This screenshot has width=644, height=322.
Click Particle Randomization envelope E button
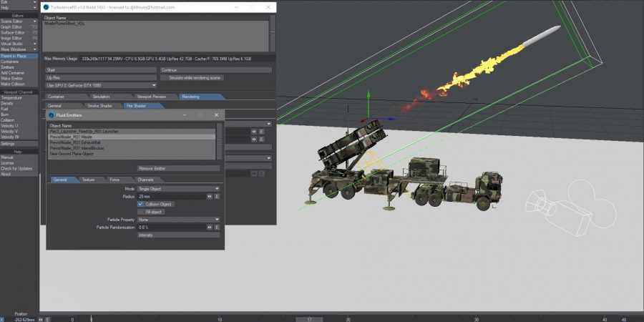[217, 227]
